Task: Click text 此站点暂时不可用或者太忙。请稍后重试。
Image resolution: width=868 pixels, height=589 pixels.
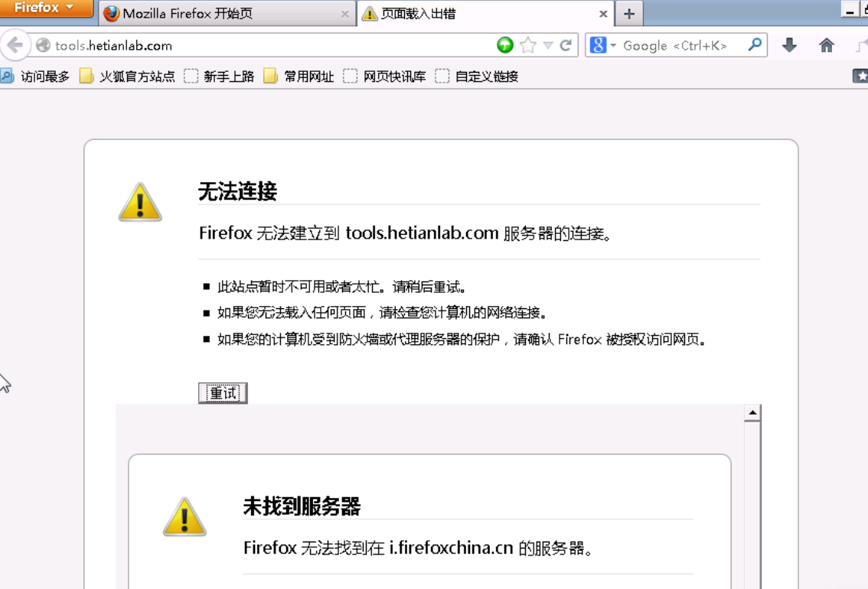Action: (342, 287)
